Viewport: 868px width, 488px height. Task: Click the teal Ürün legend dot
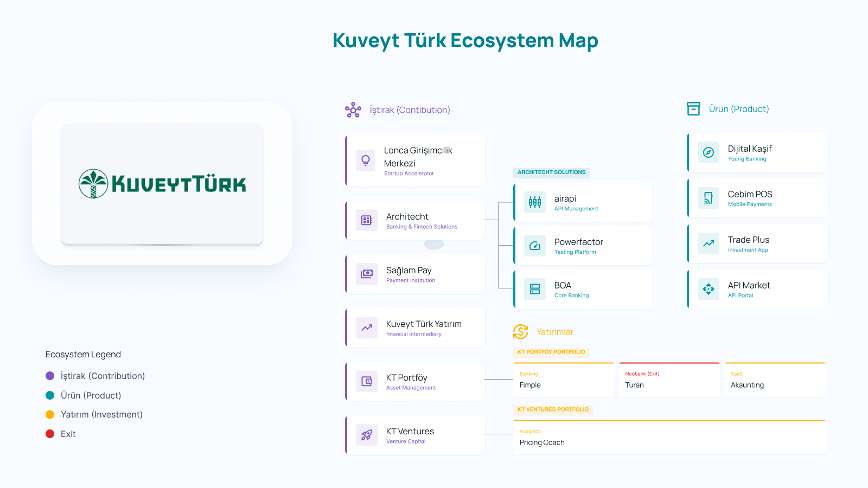click(x=50, y=395)
